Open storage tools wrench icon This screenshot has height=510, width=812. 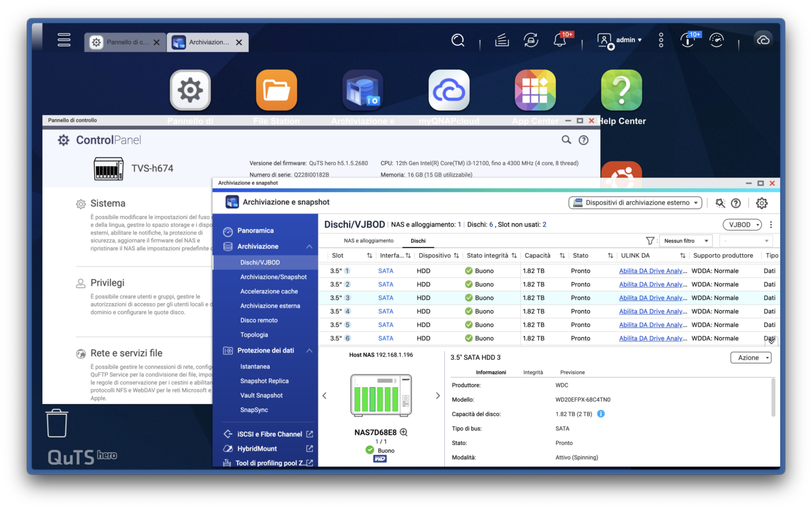(720, 203)
